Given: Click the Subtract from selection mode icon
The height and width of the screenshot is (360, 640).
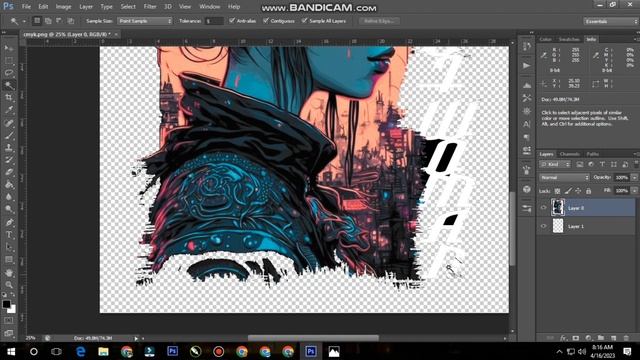Looking at the screenshot, I should click(59, 20).
